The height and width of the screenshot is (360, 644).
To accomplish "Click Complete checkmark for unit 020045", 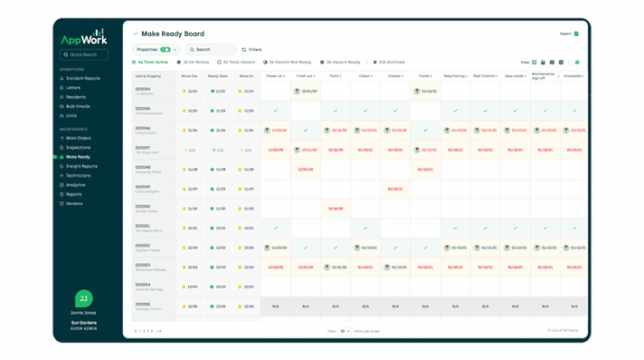I will pyautogui.click(x=574, y=111).
